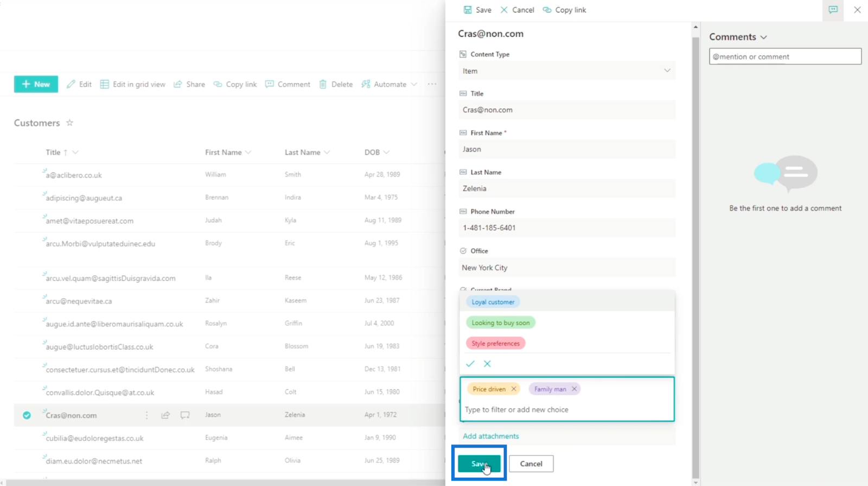The image size is (868, 486).
Task: Favorite the Customers list with star
Action: tap(69, 123)
